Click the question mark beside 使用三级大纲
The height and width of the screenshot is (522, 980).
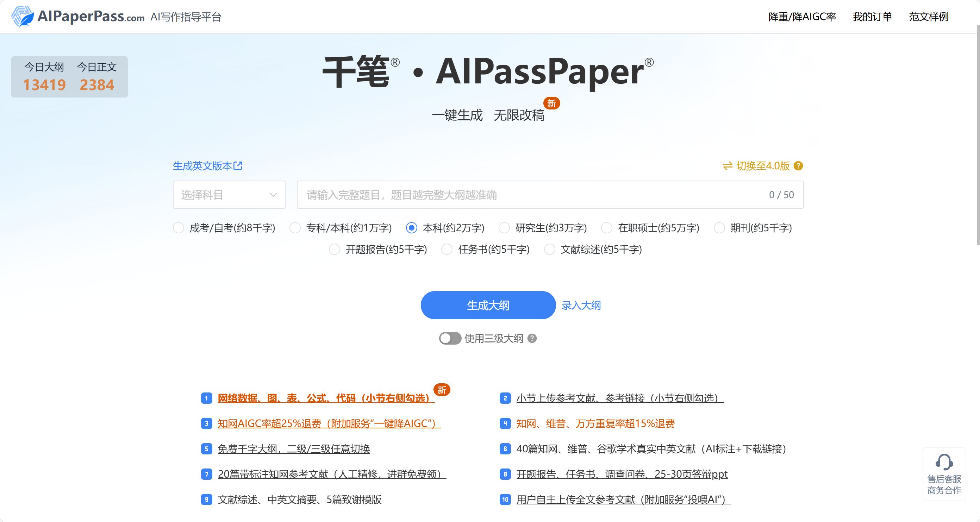532,338
